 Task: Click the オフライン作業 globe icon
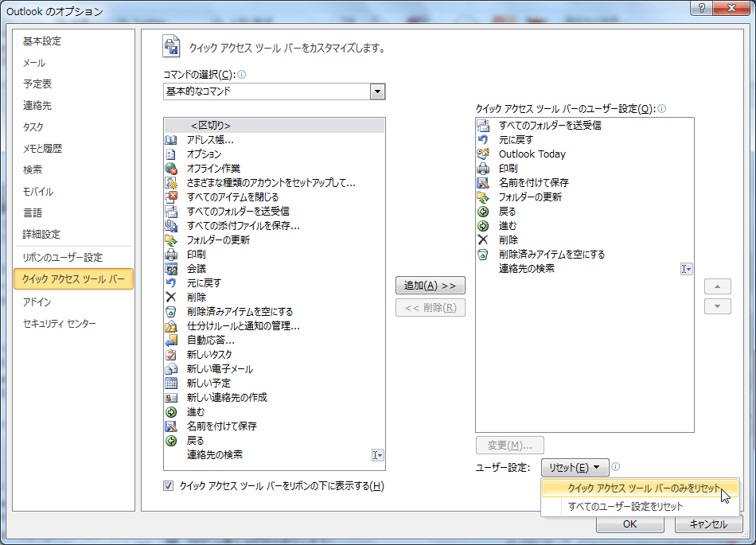click(x=171, y=168)
